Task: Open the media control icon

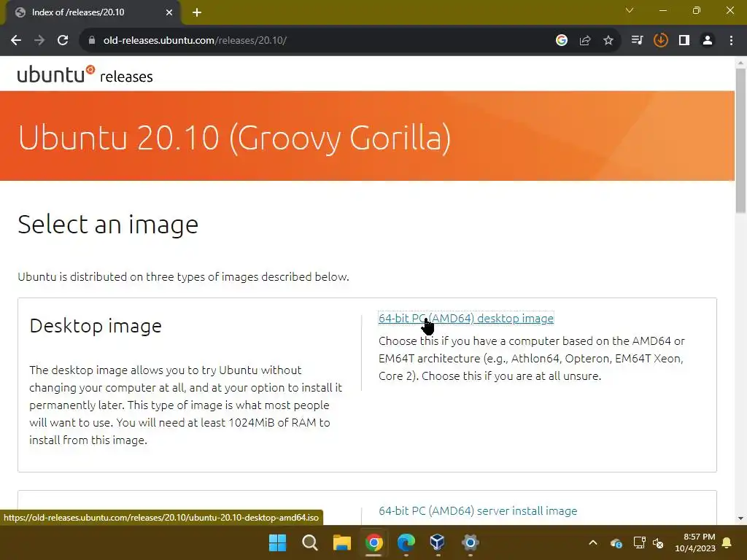Action: 637,41
